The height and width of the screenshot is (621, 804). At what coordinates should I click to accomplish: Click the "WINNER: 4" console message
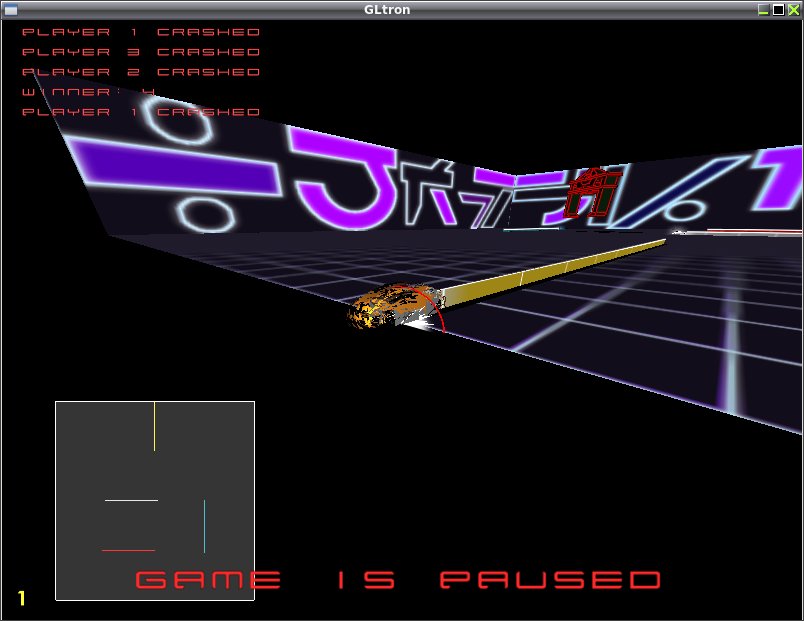(88, 92)
